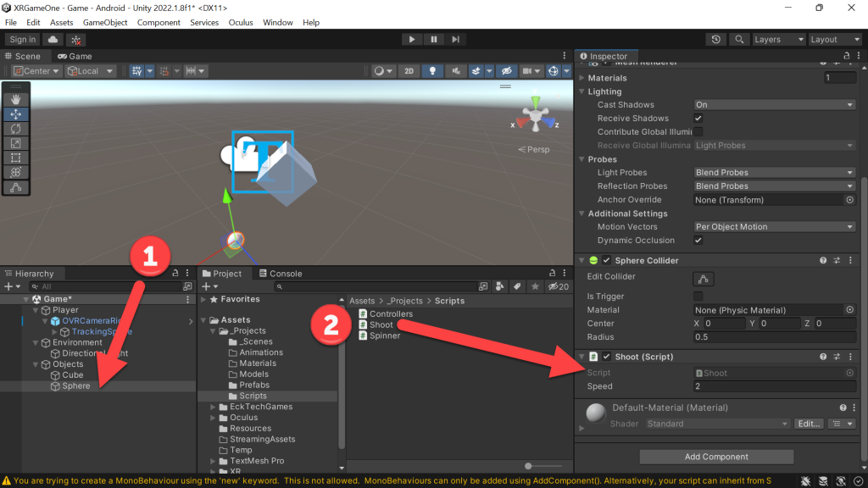Enable Contribute Global Illumination
This screenshot has height=488, width=868.
(x=698, y=131)
